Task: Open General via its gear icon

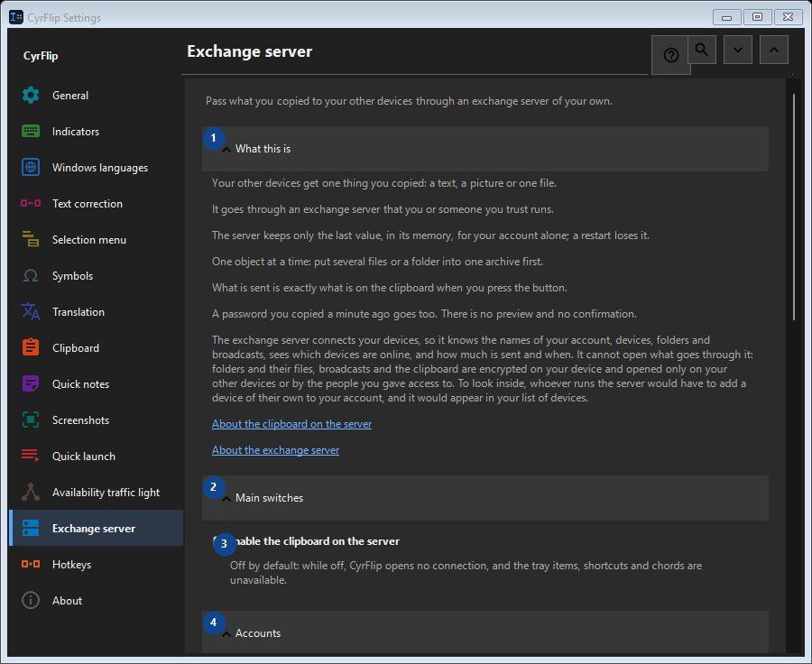Action: tap(31, 96)
